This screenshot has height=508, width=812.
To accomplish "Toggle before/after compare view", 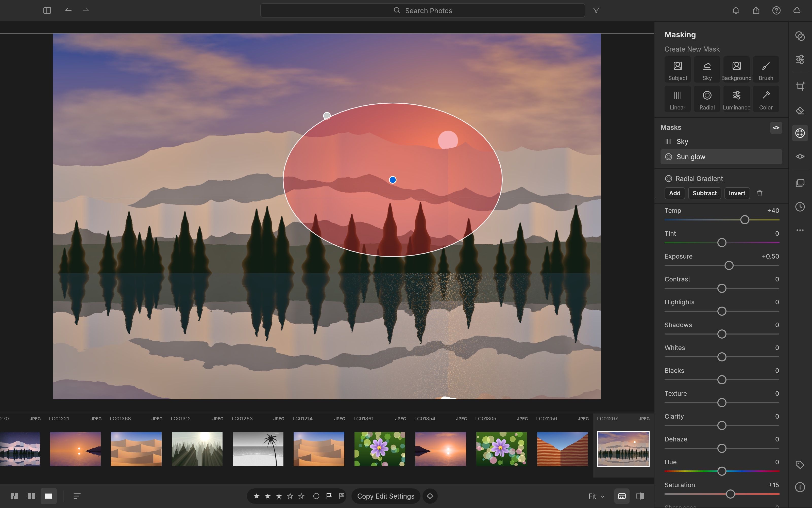I will [640, 496].
